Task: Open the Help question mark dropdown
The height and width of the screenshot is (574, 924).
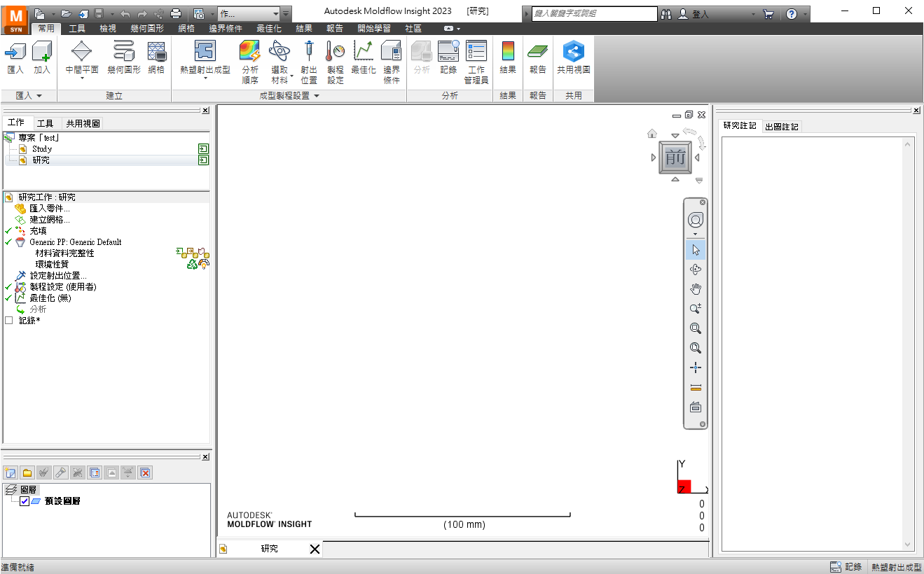Action: [x=806, y=13]
